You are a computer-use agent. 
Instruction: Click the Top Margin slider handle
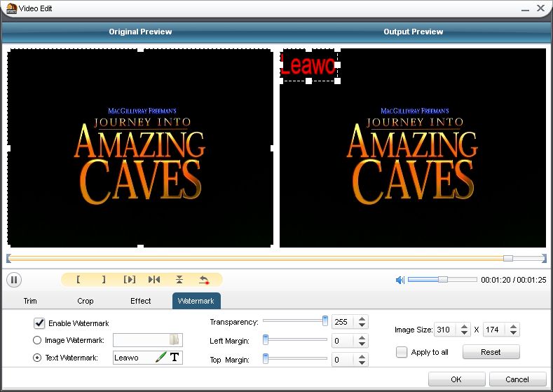(266, 359)
